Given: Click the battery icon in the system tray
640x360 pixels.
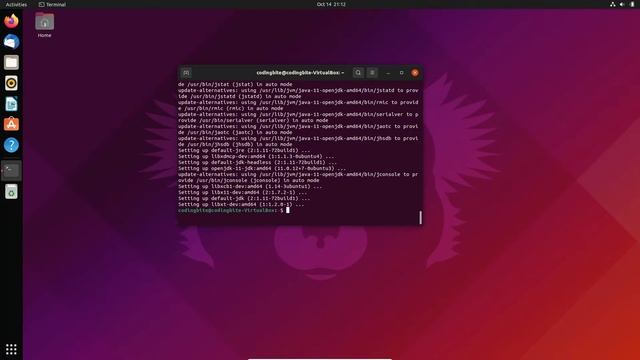Looking at the screenshot, I should point(632,4).
